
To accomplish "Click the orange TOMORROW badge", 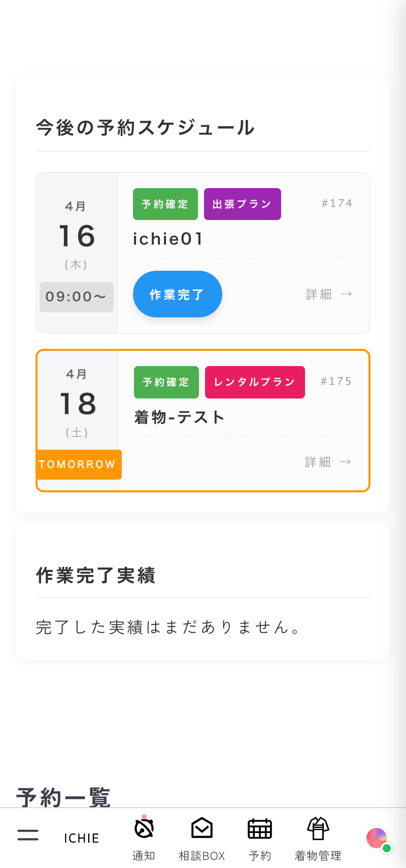I will click(78, 464).
